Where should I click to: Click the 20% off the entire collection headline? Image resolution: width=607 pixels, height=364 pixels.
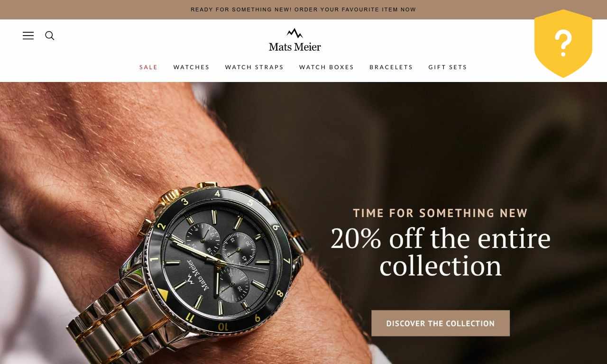coord(441,252)
